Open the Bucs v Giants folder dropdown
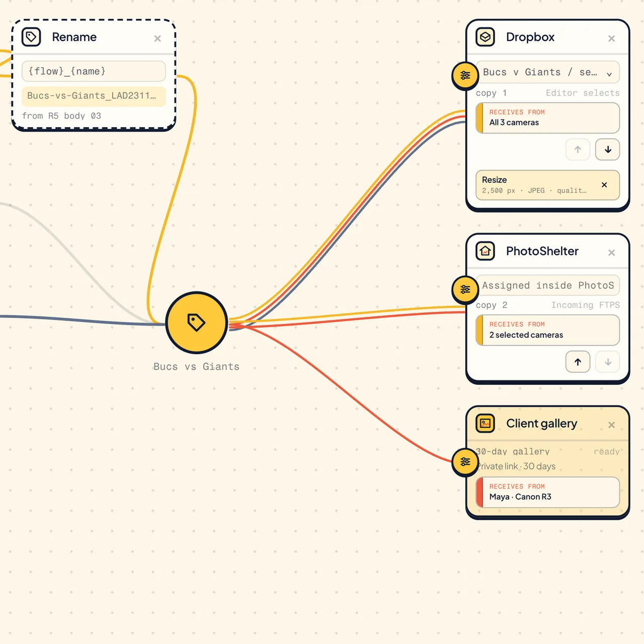Screen dimensions: 644x644 tap(547, 72)
